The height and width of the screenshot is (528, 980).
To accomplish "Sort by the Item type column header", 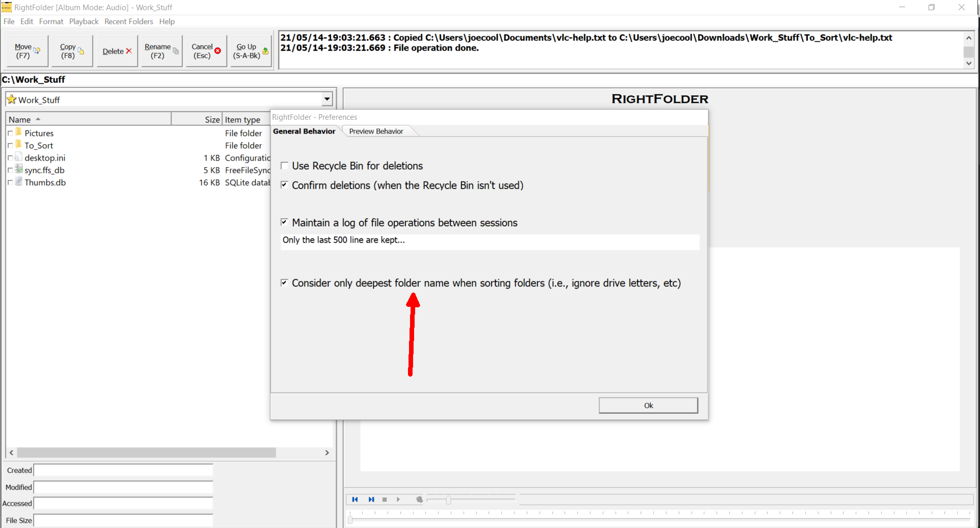I will (247, 119).
